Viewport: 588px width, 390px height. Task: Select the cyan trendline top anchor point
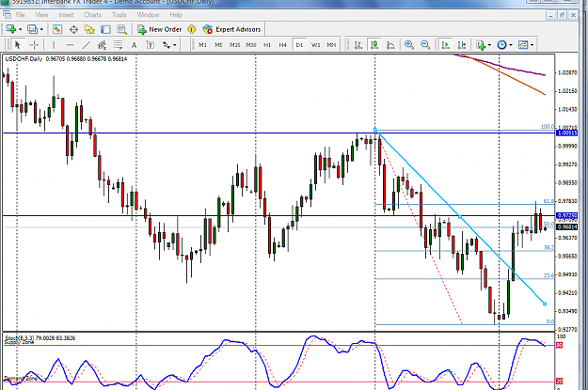(375, 130)
